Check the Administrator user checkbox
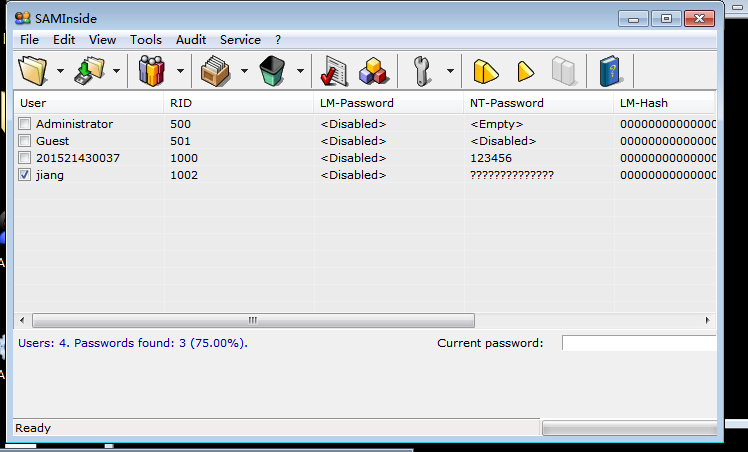 (x=24, y=124)
